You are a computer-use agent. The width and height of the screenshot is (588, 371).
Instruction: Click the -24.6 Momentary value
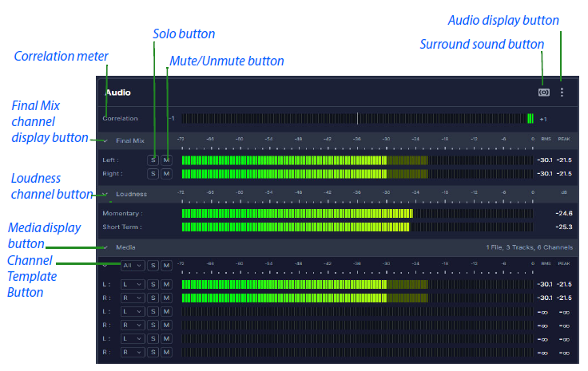pyautogui.click(x=563, y=213)
